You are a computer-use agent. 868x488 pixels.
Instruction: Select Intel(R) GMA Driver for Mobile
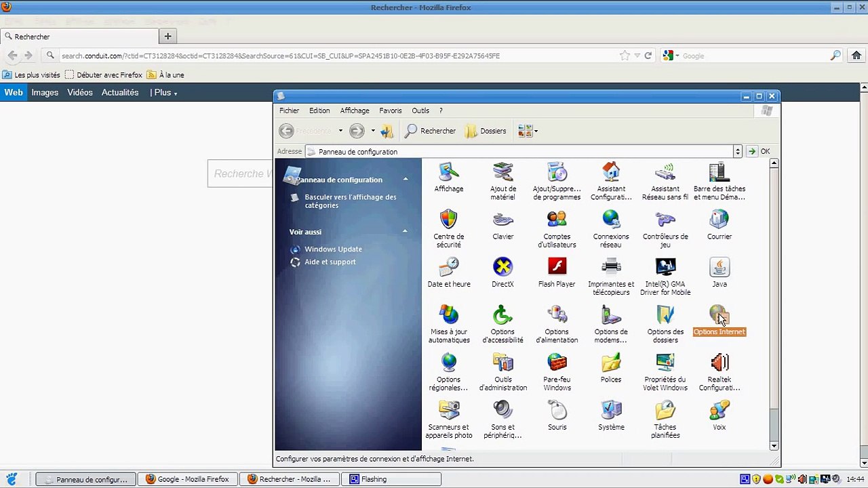(665, 276)
